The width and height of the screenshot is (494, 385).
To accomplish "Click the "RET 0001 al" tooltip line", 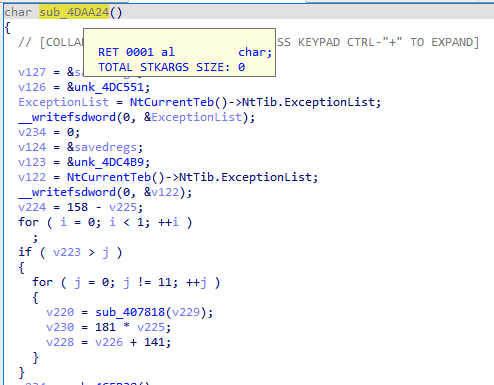I will click(185, 52).
